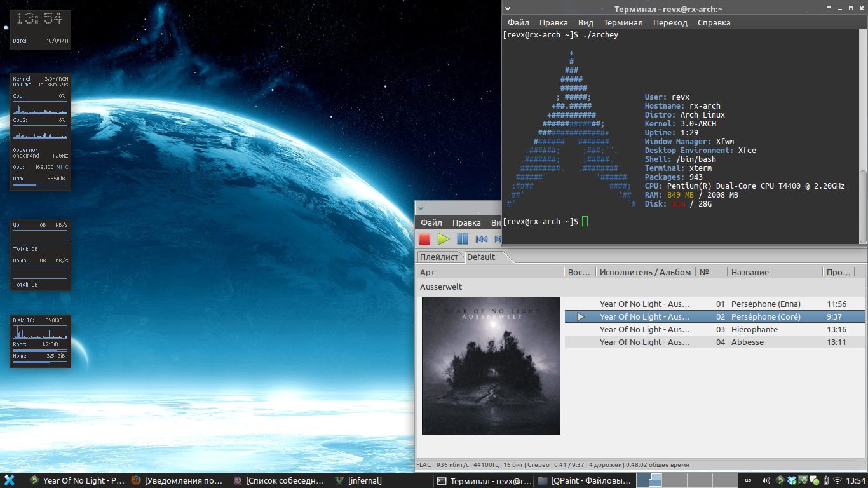
Task: Switch to workspace 2 in the pager
Action: pos(674,480)
